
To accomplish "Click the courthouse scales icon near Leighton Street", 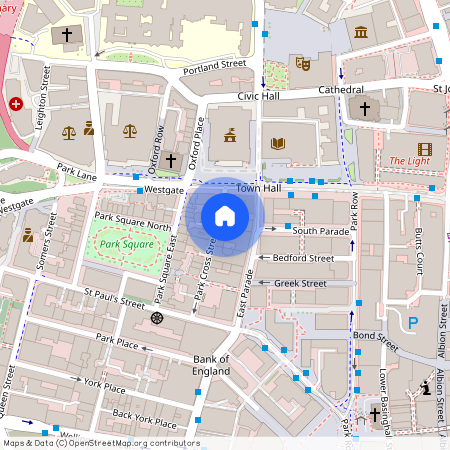I will 69,133.
